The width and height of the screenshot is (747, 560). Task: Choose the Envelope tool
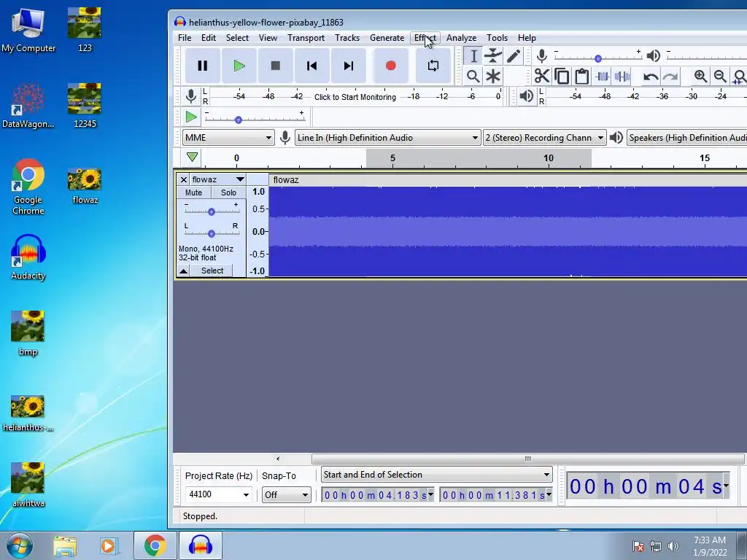click(x=493, y=56)
